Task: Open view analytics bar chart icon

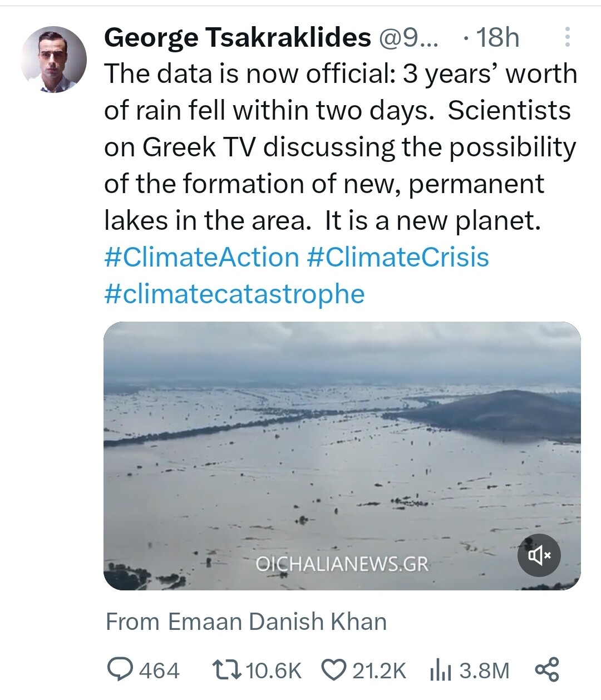Action: click(441, 671)
